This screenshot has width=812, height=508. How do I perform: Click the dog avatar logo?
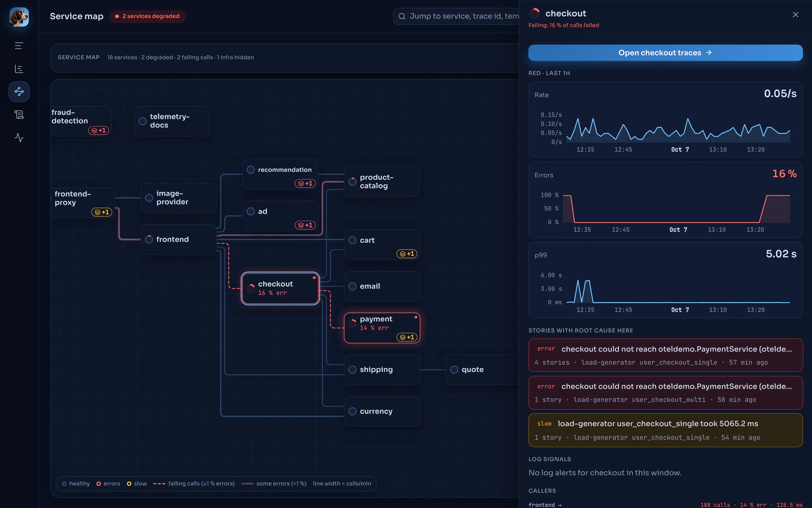click(x=19, y=17)
